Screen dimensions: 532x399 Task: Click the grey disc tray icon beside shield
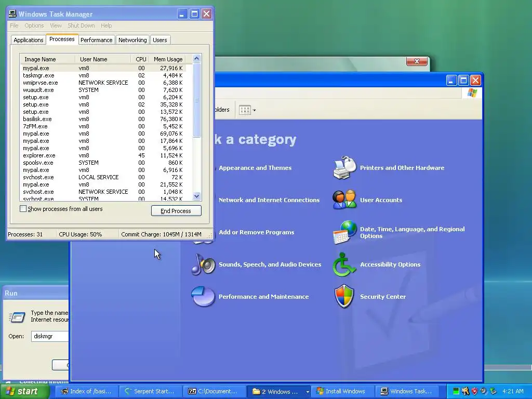pyautogui.click(x=484, y=391)
